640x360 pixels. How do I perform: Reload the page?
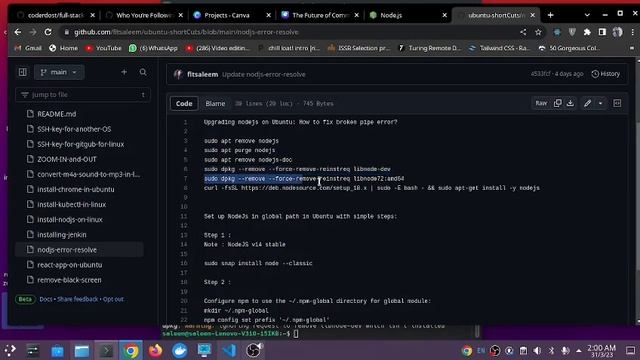point(48,32)
